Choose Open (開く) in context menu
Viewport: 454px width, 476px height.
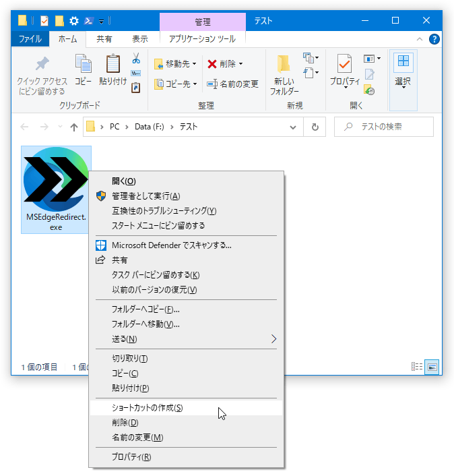(186, 181)
